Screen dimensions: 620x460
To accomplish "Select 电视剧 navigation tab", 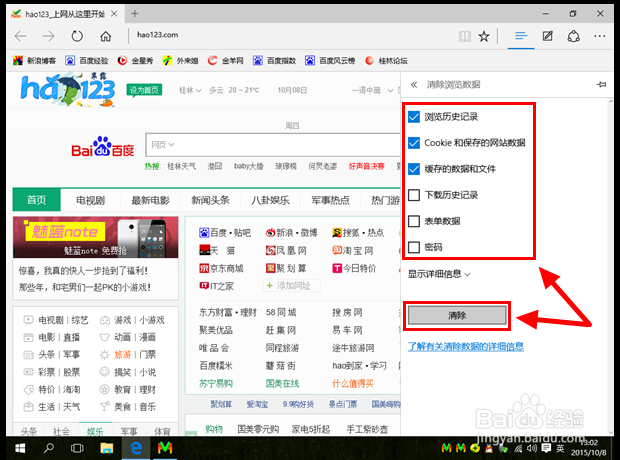I will [91, 201].
